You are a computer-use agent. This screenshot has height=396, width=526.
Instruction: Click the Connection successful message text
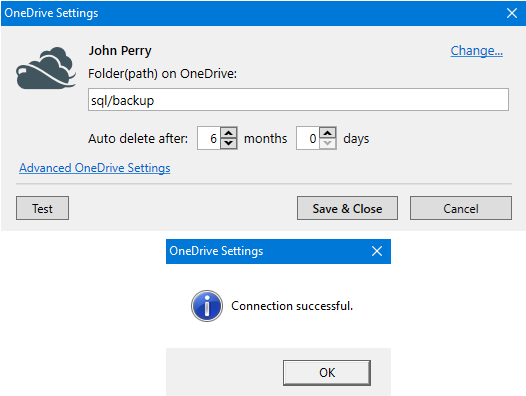tap(292, 306)
